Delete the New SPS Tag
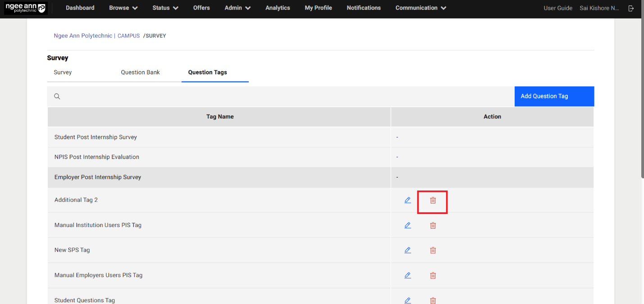 pos(433,250)
